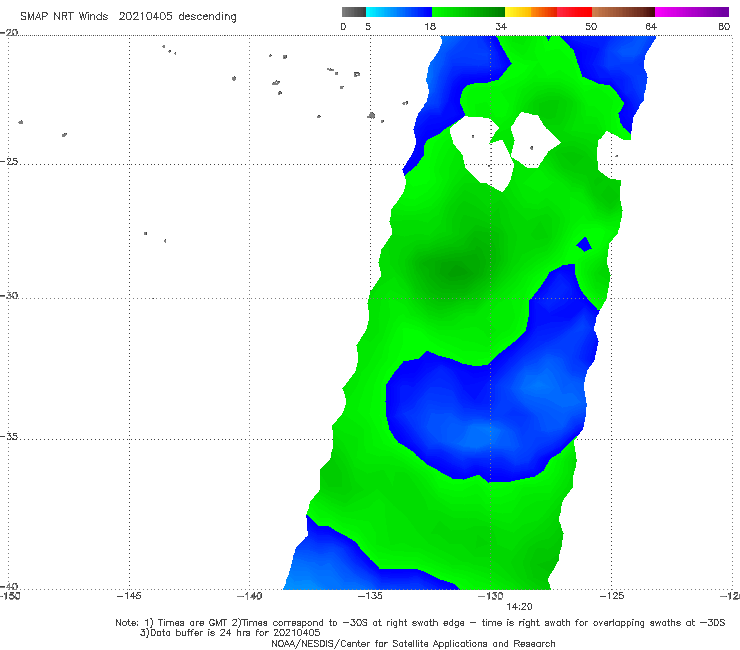The height and width of the screenshot is (650, 740).
Task: Click the small blue patch near -27 latitude
Action: click(x=584, y=245)
